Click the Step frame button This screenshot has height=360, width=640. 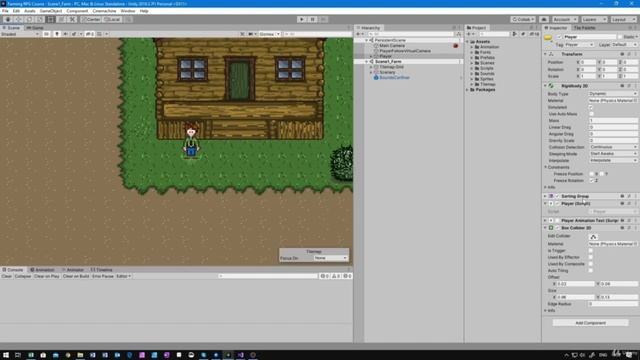pyautogui.click(x=323, y=19)
